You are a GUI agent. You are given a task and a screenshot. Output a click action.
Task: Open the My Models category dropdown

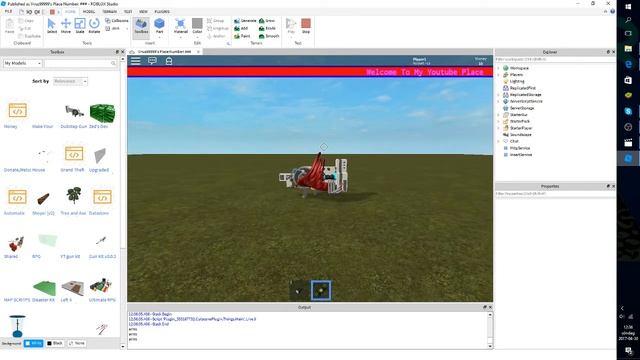22,63
